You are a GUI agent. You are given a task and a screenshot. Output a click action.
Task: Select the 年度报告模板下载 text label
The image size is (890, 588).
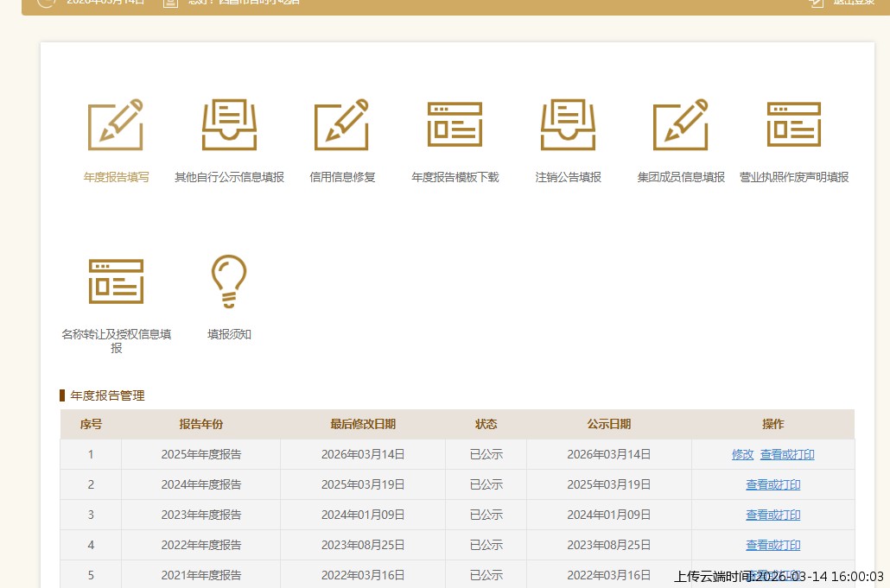pos(455,178)
